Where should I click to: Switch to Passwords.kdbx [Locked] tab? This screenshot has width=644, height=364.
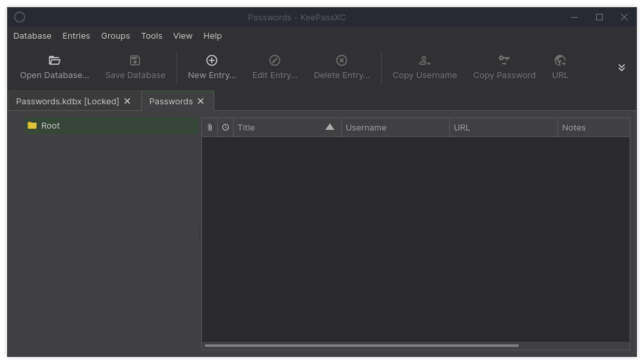68,101
